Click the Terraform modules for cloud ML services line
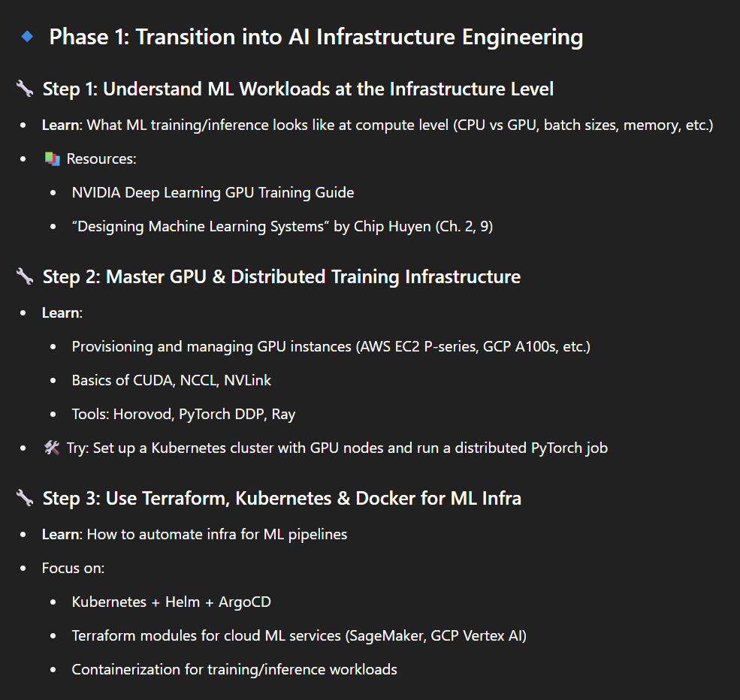The width and height of the screenshot is (740, 700). (299, 636)
